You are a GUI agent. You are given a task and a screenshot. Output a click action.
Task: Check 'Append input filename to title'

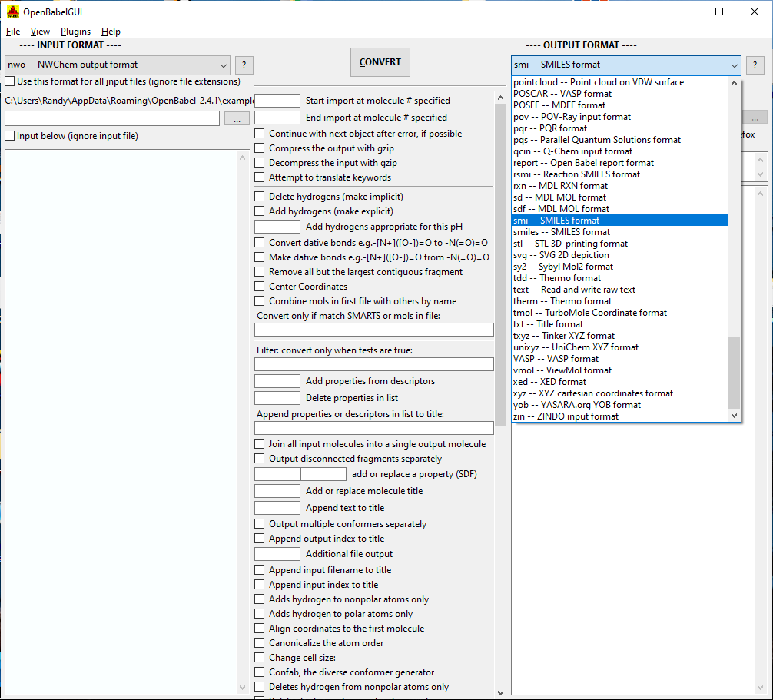[259, 570]
